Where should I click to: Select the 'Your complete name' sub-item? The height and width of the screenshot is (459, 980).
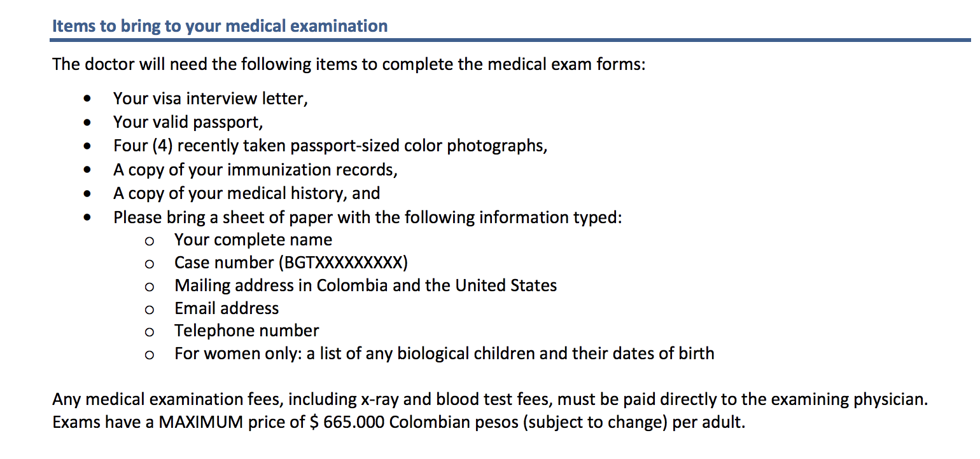pos(253,240)
